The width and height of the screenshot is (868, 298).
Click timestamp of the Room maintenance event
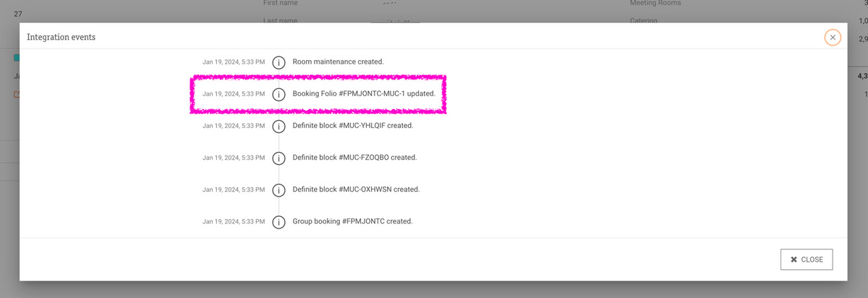coord(234,62)
